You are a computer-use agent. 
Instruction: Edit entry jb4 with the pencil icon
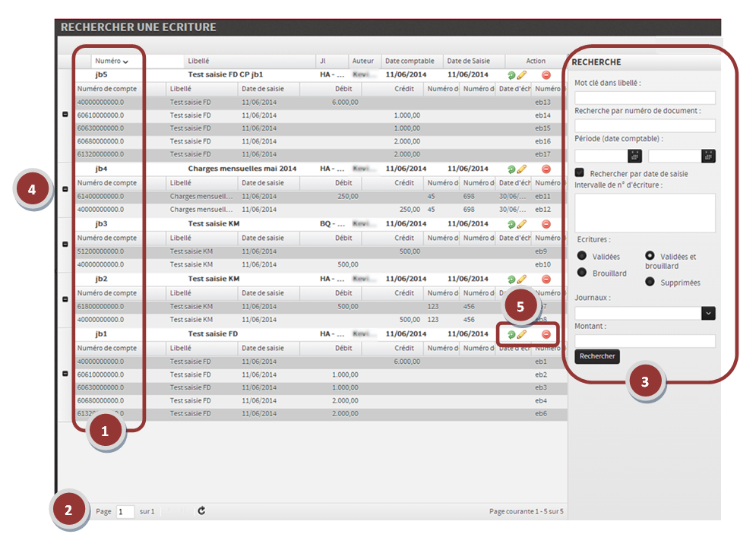point(522,169)
